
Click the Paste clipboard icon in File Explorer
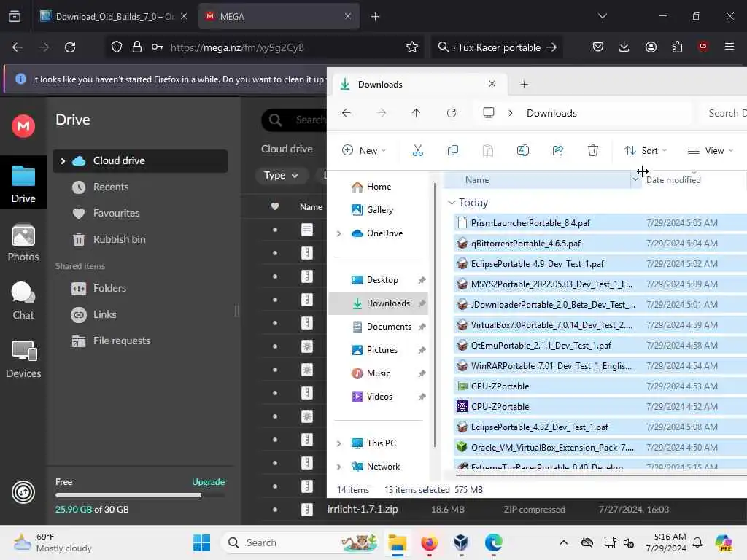point(487,150)
